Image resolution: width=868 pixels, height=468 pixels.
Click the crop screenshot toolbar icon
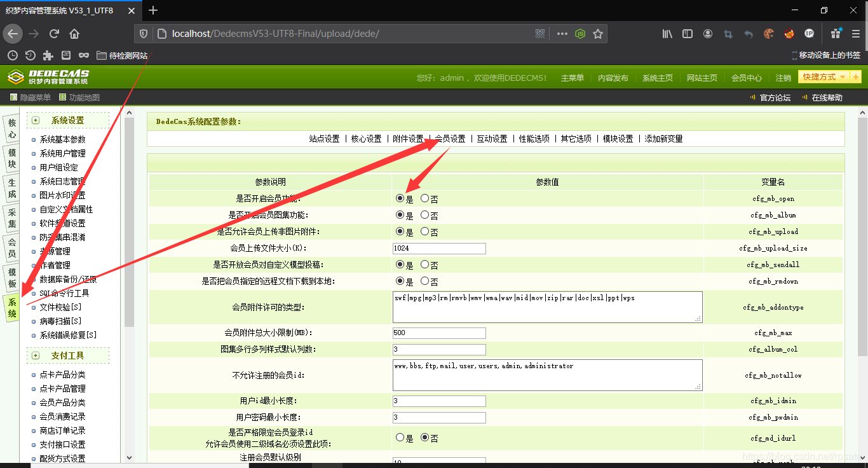tap(728, 34)
